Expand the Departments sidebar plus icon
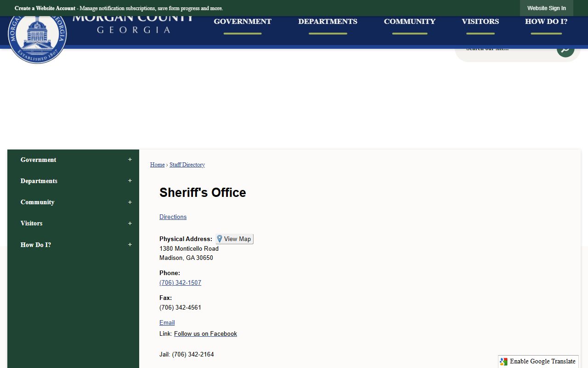Image resolution: width=588 pixels, height=368 pixels. [x=130, y=181]
